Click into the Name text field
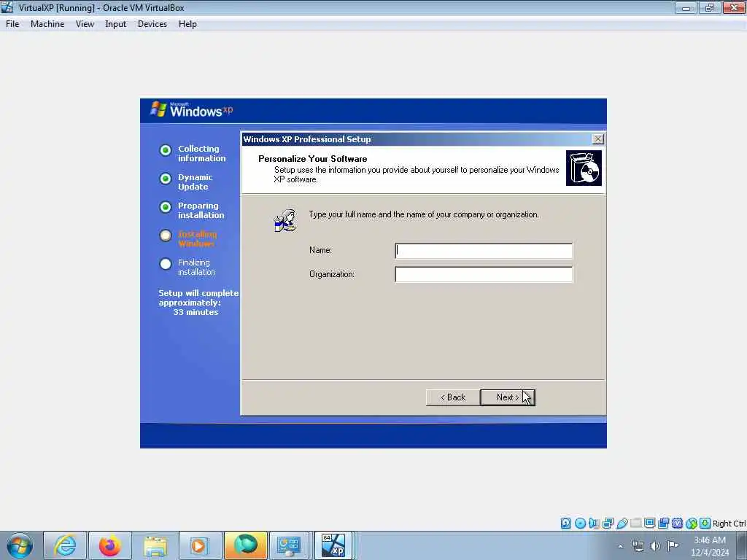 pos(484,251)
